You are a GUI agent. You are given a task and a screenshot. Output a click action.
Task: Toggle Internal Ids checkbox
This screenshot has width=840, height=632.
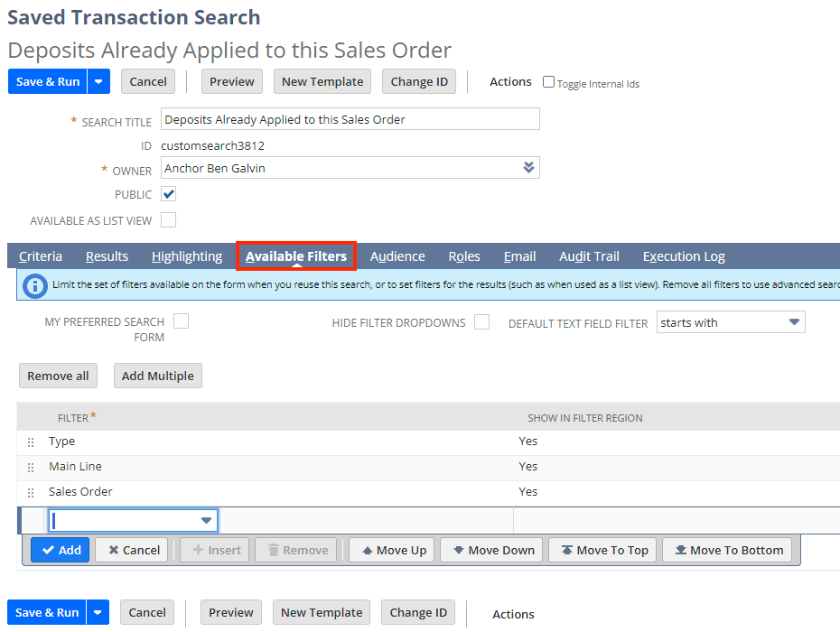tap(548, 82)
